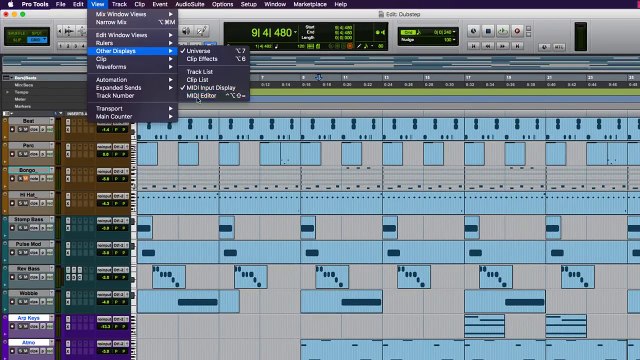Recall zoom preset 1
Screen dimensions: 640x360
click(x=61, y=46)
